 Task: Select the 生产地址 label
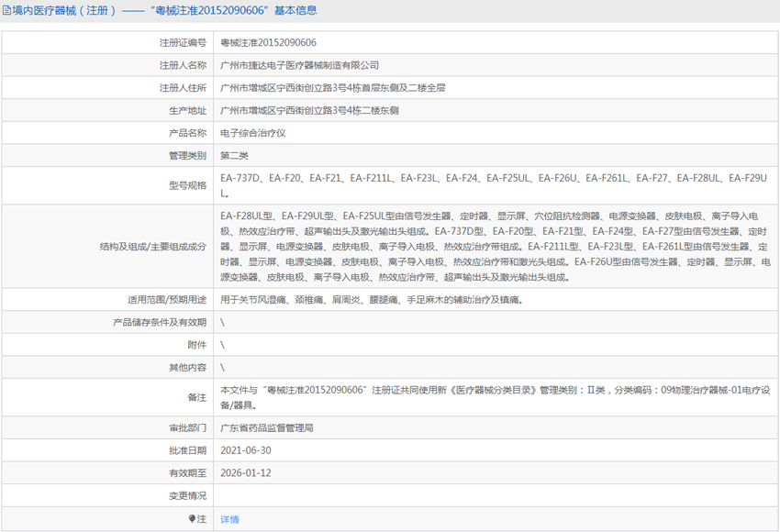(x=187, y=110)
